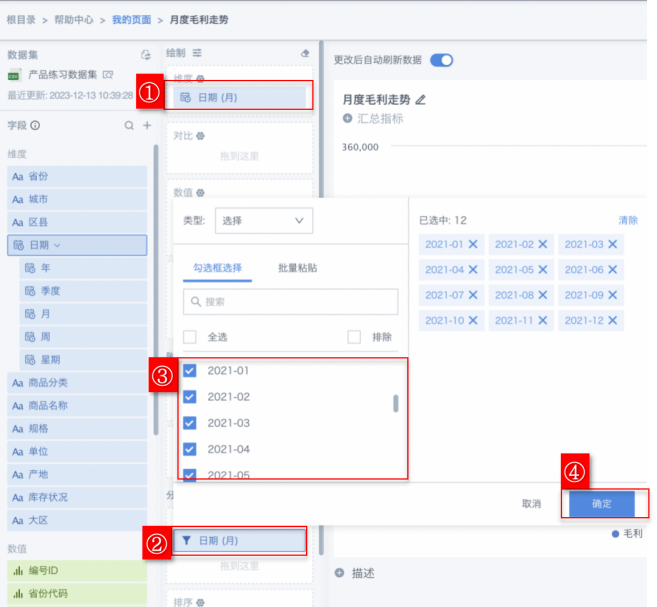This screenshot has height=607, width=657.
Task: Collapse the 日期 field in dimension list
Action: point(58,245)
